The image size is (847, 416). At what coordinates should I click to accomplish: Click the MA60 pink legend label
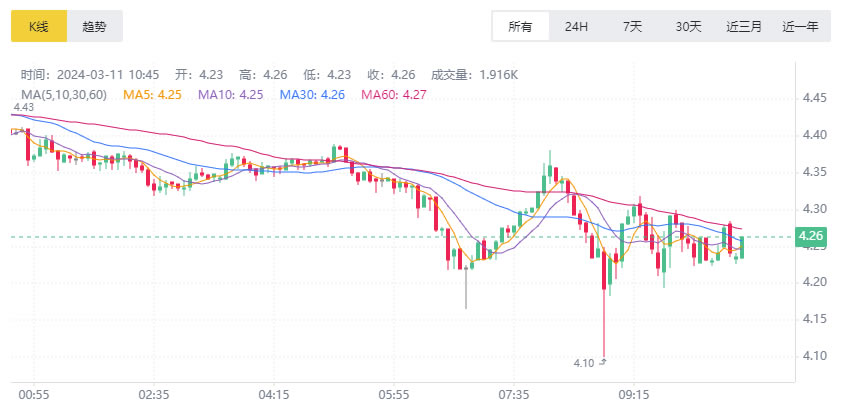click(394, 95)
